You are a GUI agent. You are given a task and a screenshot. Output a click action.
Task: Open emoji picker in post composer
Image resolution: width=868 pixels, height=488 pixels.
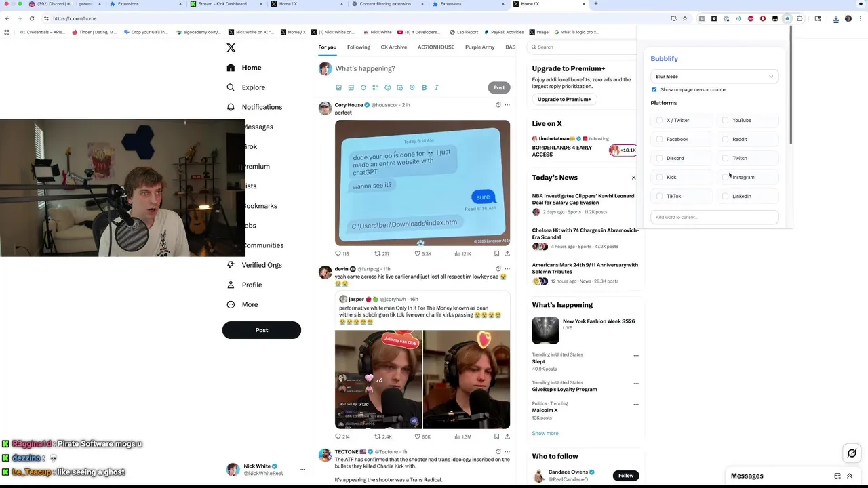[x=387, y=87]
